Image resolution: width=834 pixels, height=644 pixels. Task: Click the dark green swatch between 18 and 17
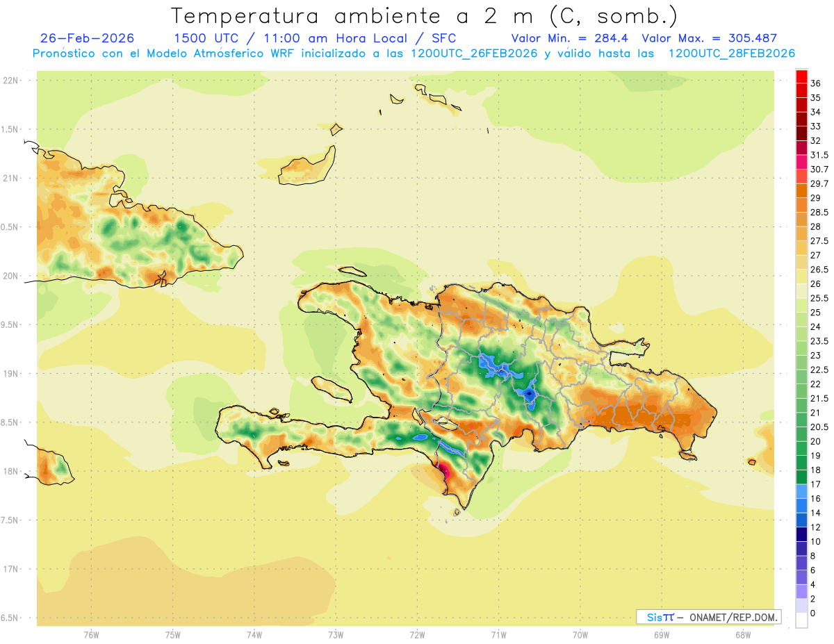[x=801, y=477]
